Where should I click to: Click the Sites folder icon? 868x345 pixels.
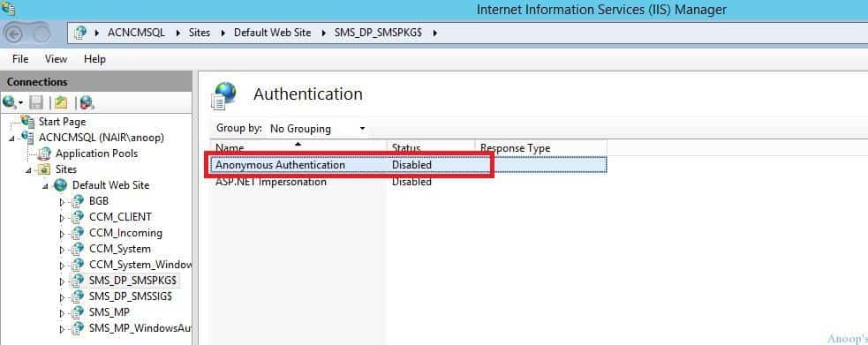[x=44, y=169]
